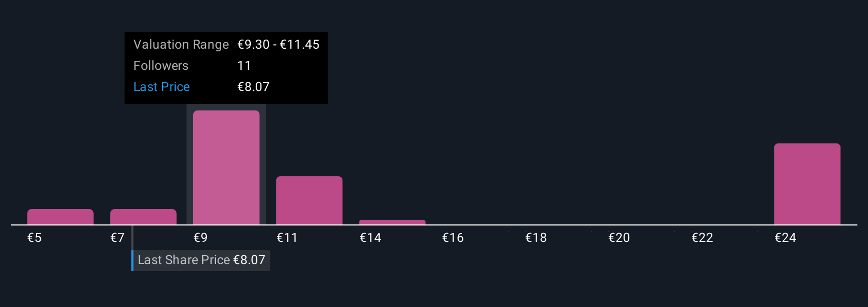This screenshot has height=307, width=868.
Task: Click the Last Price link in tooltip
Action: click(x=161, y=87)
